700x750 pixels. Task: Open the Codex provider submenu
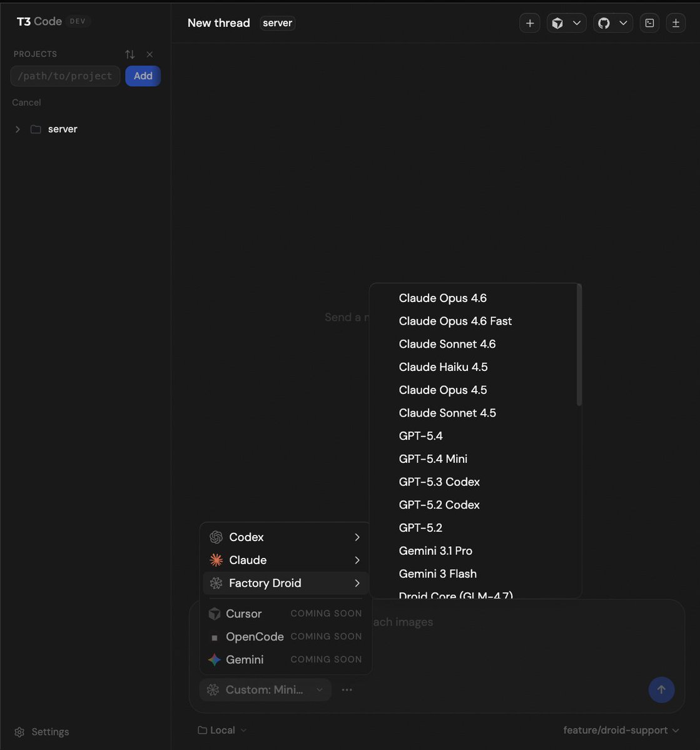click(285, 537)
